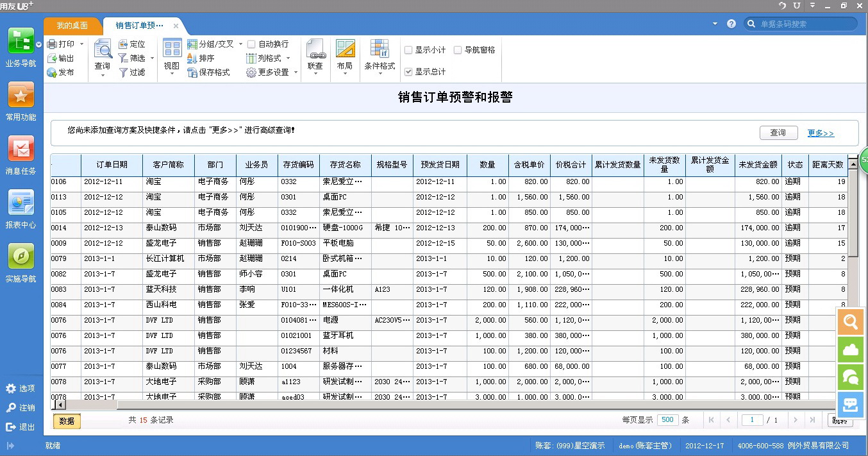
Task: Click the 保存格式 save format icon
Action: coord(192,72)
